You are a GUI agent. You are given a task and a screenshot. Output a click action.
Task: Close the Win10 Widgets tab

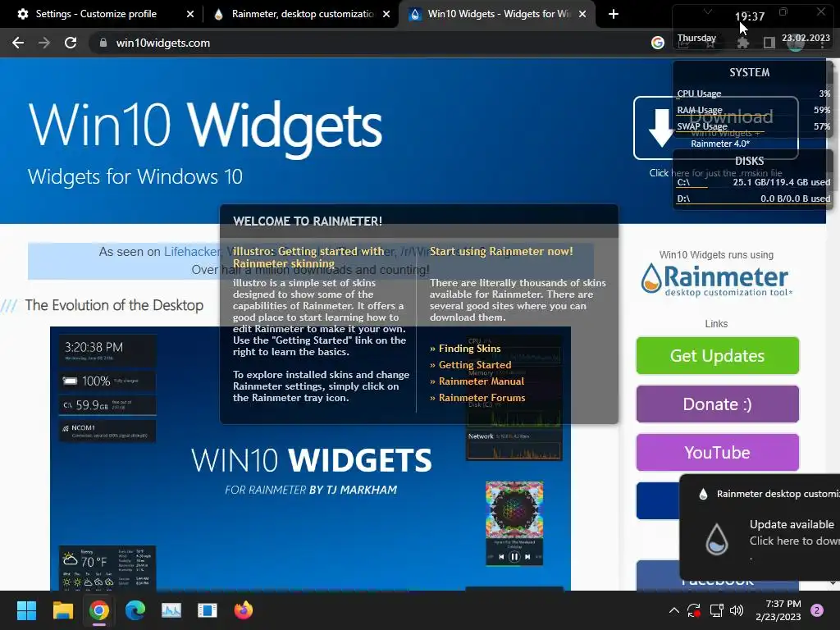tap(582, 14)
